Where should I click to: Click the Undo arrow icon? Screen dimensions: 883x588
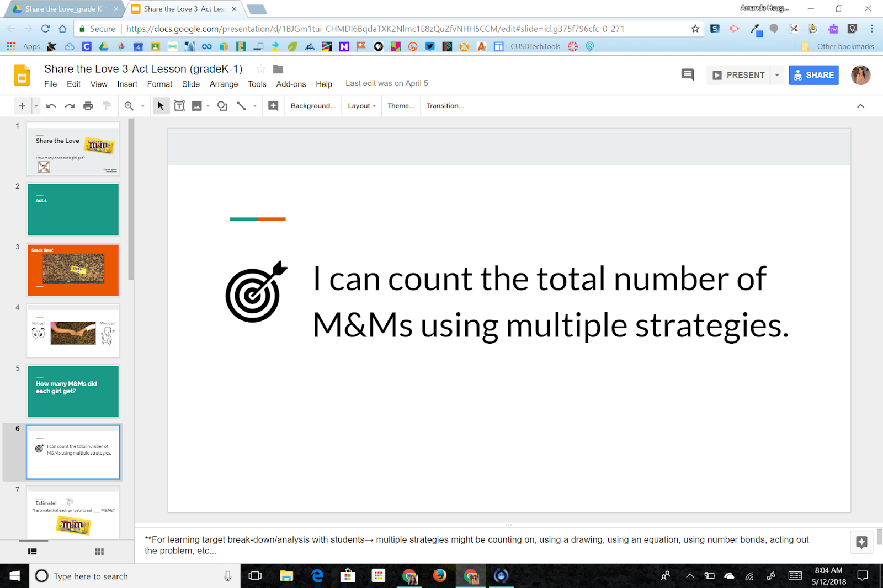click(51, 106)
